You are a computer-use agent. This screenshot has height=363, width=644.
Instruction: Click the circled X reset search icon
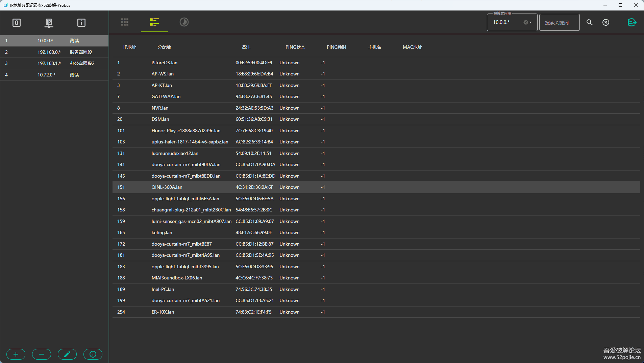[606, 22]
